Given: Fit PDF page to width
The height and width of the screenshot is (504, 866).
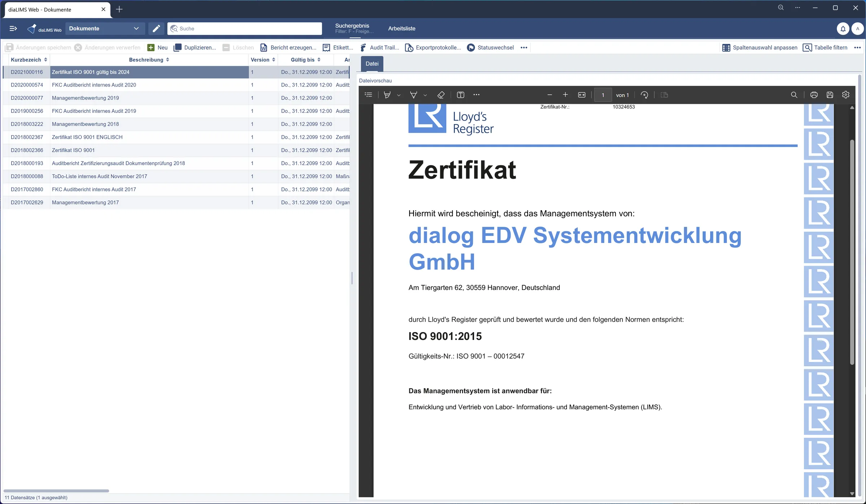Looking at the screenshot, I should pyautogui.click(x=582, y=95).
